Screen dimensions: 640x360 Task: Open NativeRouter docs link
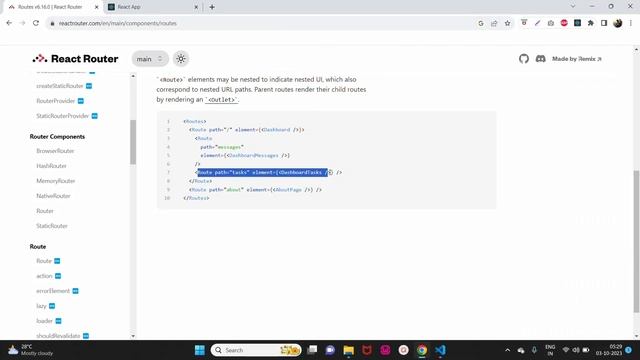(x=53, y=196)
